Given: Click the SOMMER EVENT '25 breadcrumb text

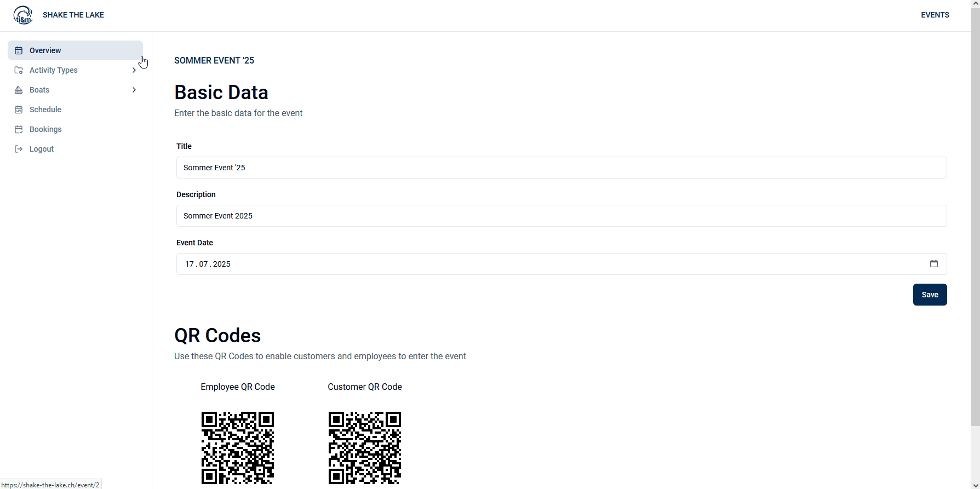Looking at the screenshot, I should pos(214,60).
